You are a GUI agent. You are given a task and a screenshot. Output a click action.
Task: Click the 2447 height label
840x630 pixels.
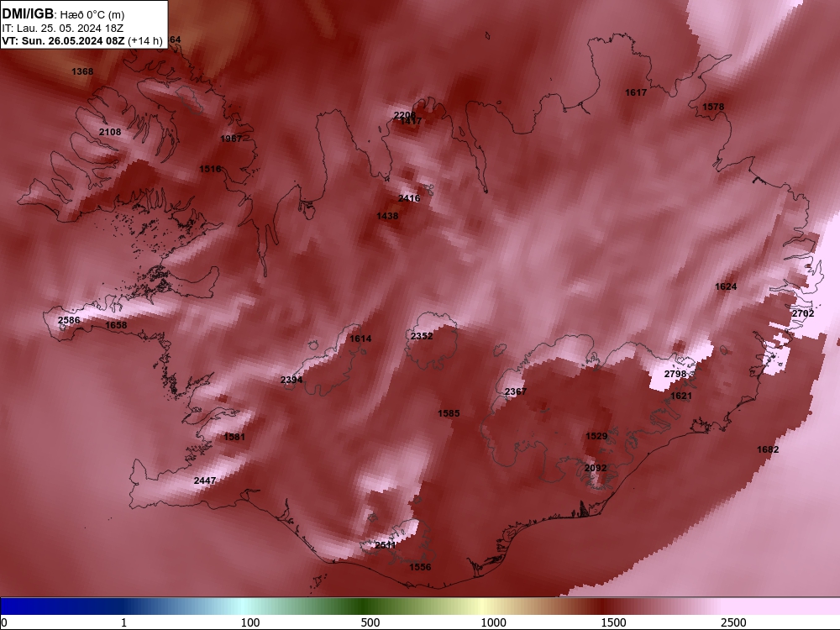[205, 480]
